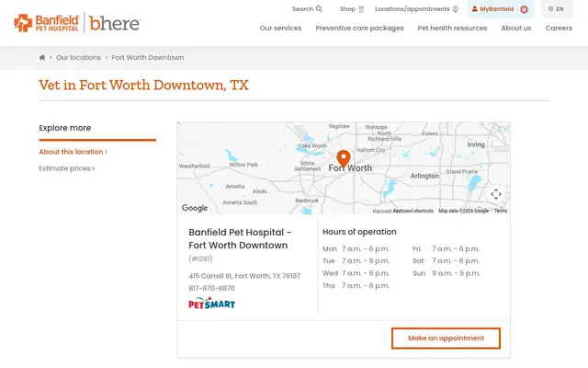
Task: Open the Estimate prices link
Action: (67, 168)
